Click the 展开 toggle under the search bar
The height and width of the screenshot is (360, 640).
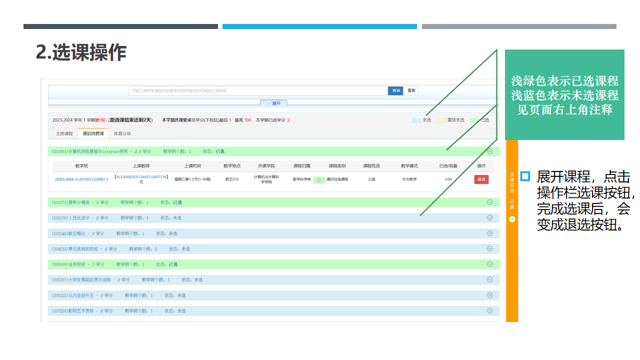pyautogui.click(x=274, y=103)
